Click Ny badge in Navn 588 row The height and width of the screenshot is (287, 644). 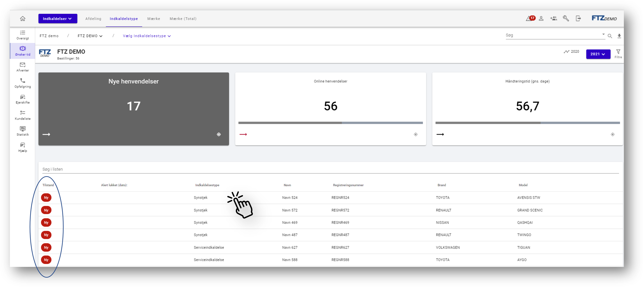[46, 260]
